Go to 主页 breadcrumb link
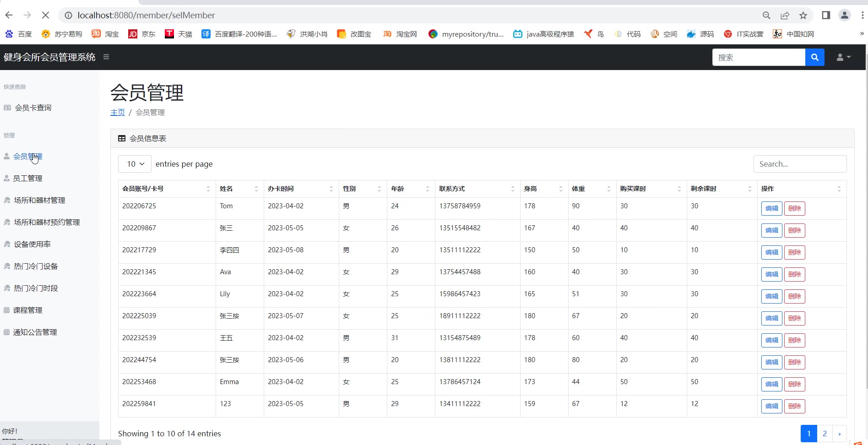 (118, 113)
